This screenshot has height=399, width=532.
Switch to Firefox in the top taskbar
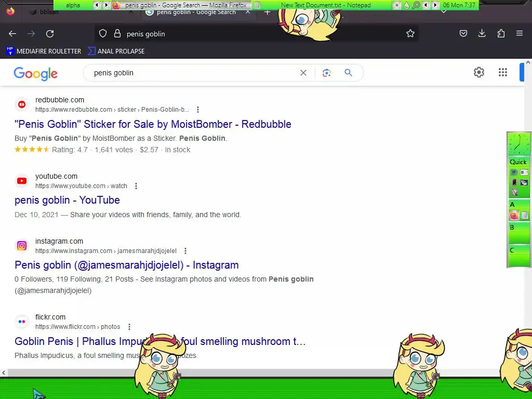[x=181, y=5]
